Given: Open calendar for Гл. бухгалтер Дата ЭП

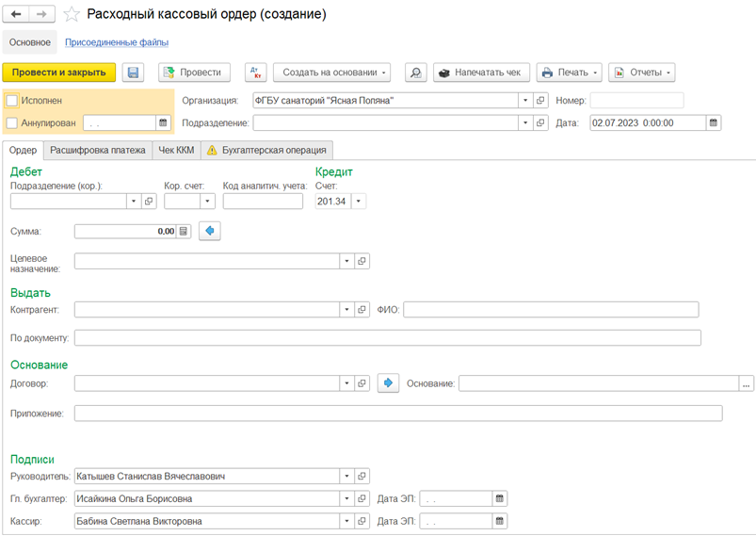Looking at the screenshot, I should [500, 499].
